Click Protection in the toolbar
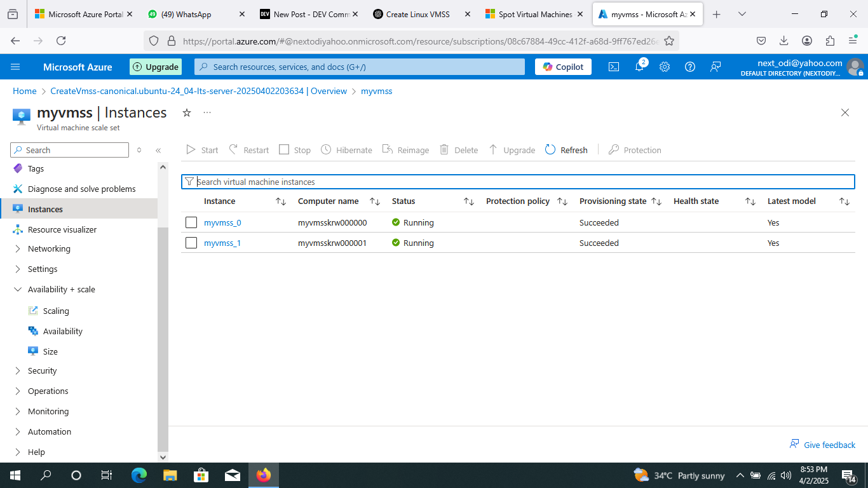Viewport: 868px width, 488px height. (x=635, y=150)
